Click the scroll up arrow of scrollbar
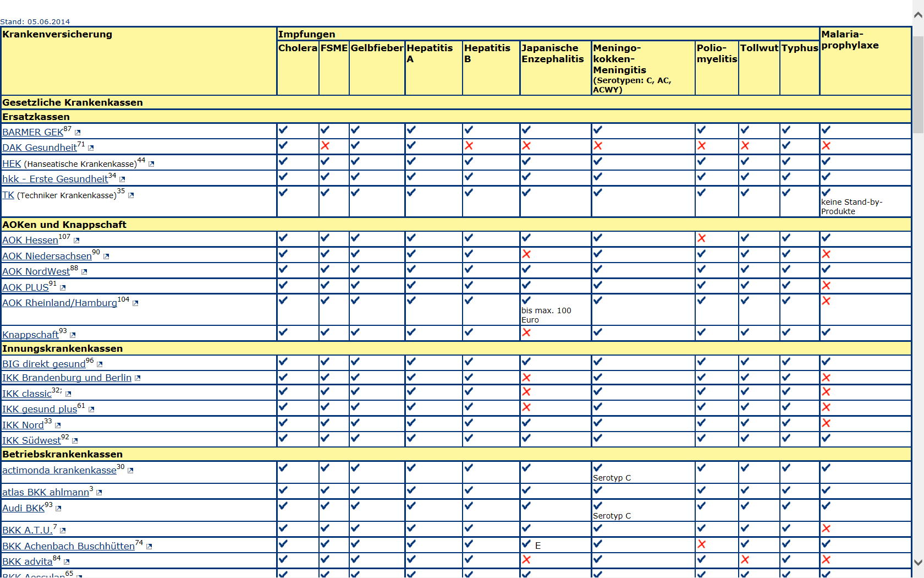This screenshot has width=924, height=578. tap(918, 15)
